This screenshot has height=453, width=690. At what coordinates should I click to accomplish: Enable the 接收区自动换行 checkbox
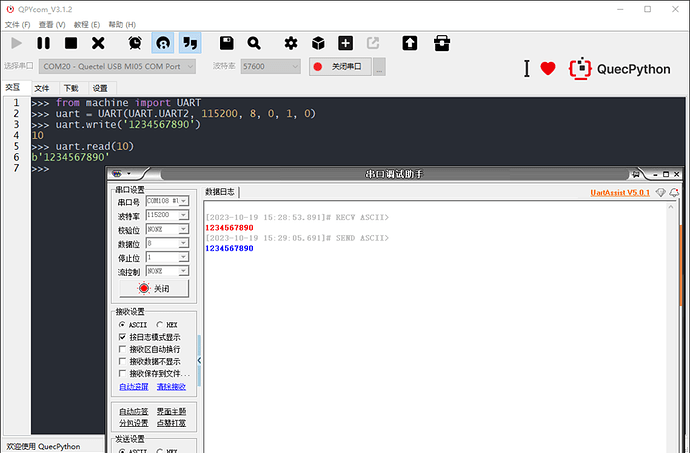click(122, 350)
